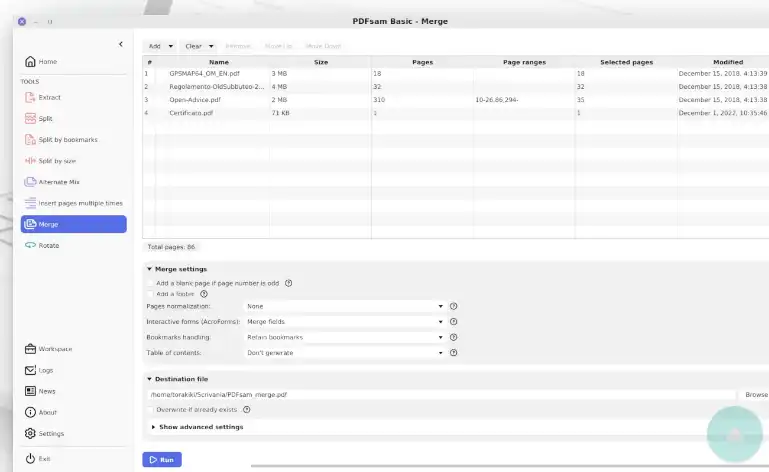The width and height of the screenshot is (769, 472).
Task: Open application Settings
Action: 74,434
